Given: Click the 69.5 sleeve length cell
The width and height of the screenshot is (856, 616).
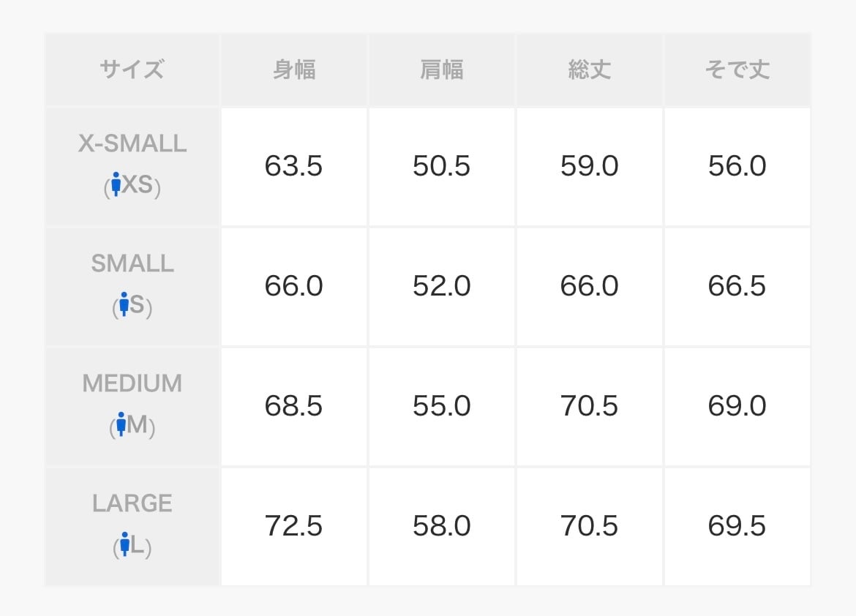Looking at the screenshot, I should coord(737,526).
